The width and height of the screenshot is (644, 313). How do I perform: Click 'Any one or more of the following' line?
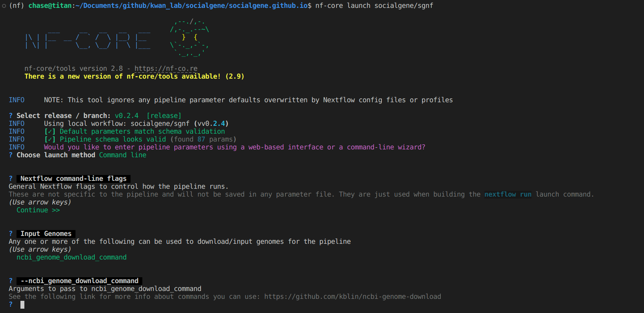coord(180,241)
